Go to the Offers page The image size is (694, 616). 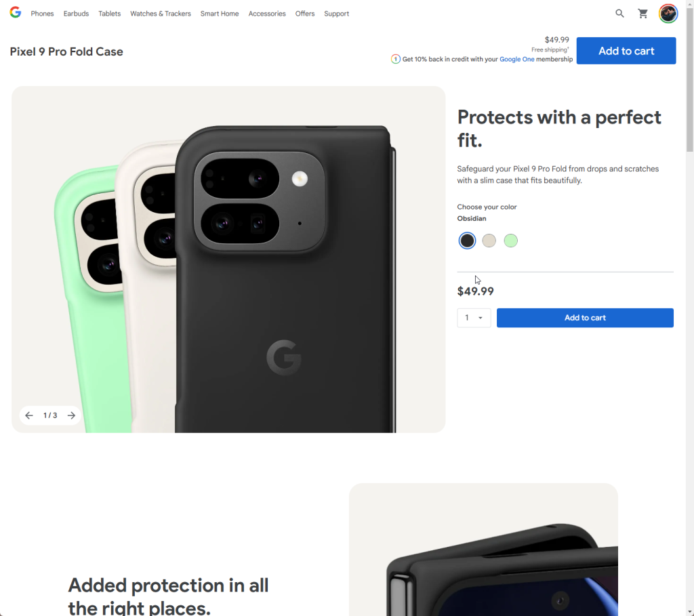point(305,14)
